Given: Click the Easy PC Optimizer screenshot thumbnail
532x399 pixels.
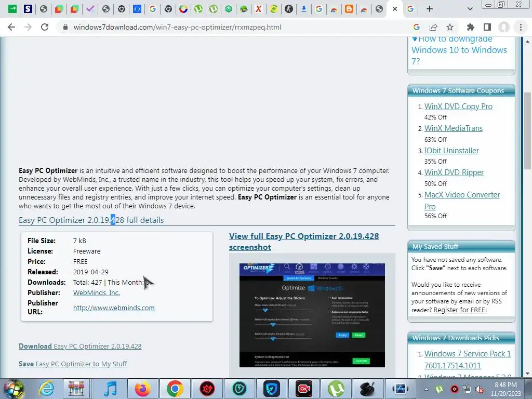Looking at the screenshot, I should tap(312, 315).
